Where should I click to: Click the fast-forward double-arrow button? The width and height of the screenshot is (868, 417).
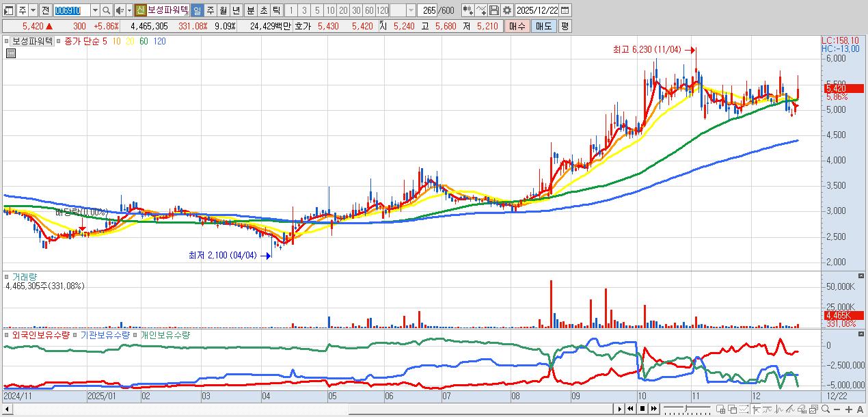pos(653,409)
